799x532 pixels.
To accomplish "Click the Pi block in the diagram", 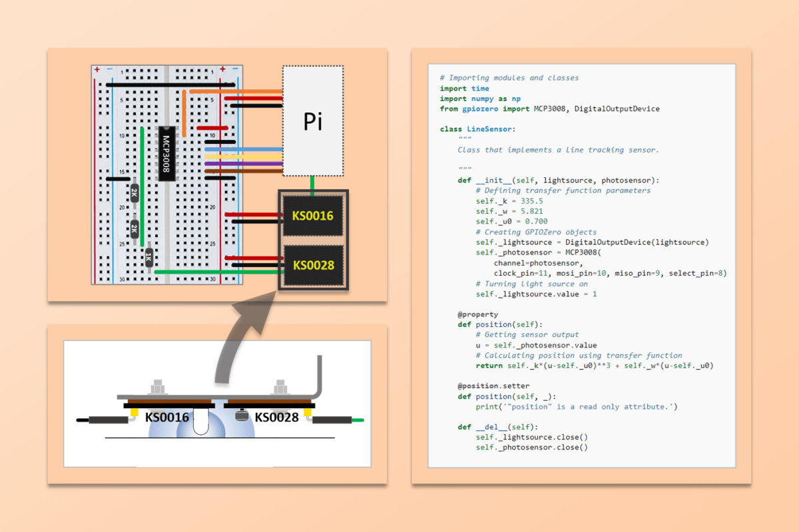I will click(312, 121).
